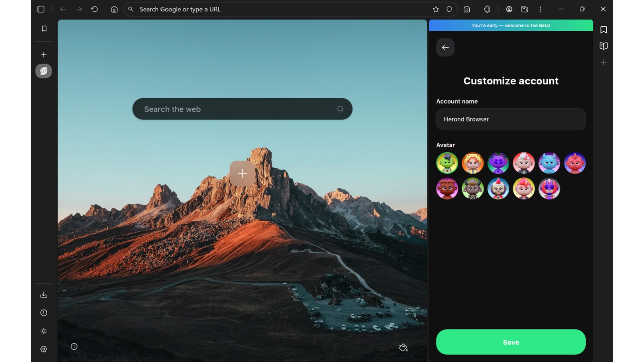644x362 pixels.
Task: Toggle light mode with the sun icon
Action: (44, 331)
